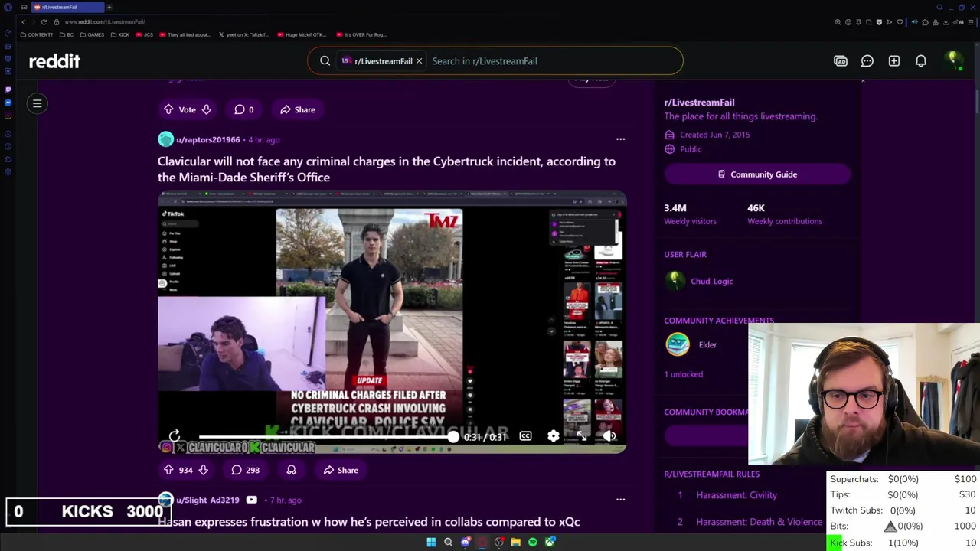980x551 pixels.
Task: Open the left sidebar hamburger menu
Action: click(x=37, y=103)
